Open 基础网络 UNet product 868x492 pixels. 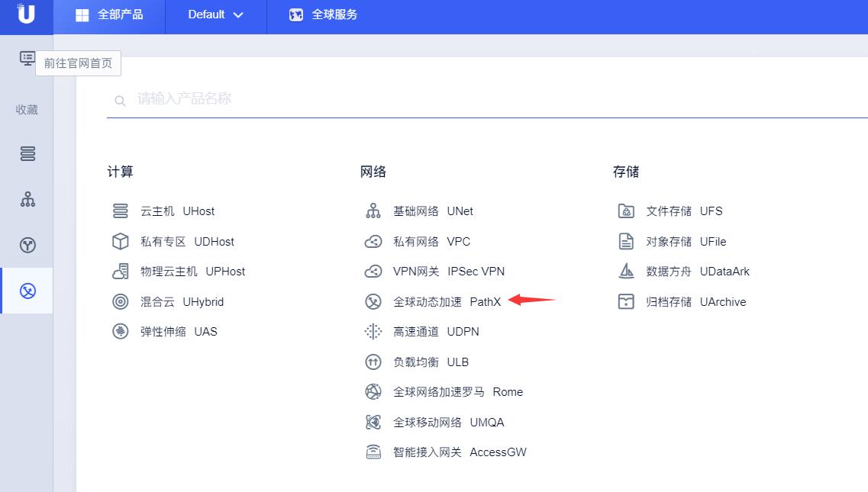point(433,211)
